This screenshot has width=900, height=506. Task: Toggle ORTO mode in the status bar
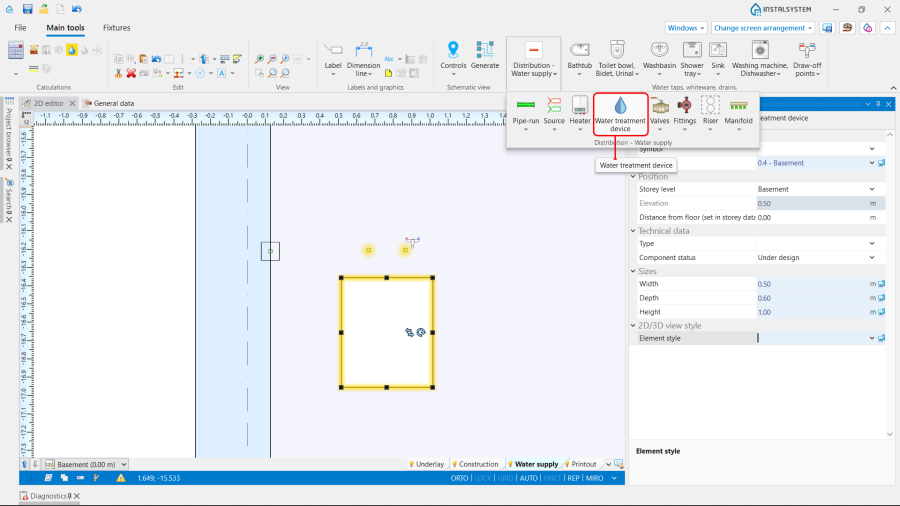pos(459,478)
